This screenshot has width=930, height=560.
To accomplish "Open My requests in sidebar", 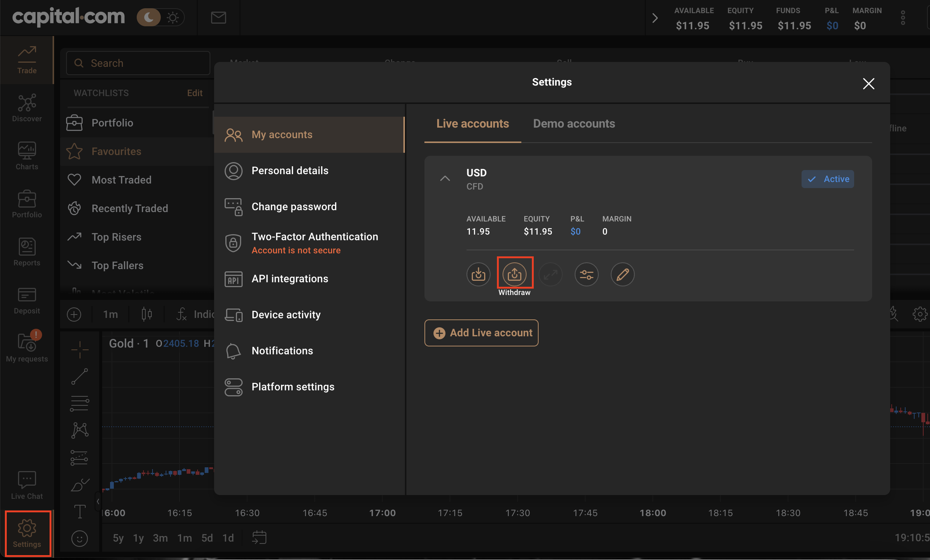I will pyautogui.click(x=27, y=347).
